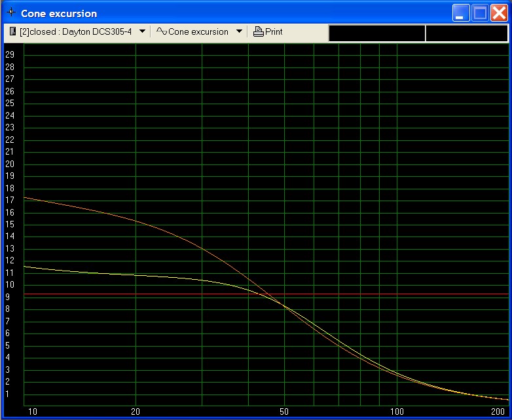Close the Cone excursion window
Viewport: 512px width, 420px height.
click(499, 13)
